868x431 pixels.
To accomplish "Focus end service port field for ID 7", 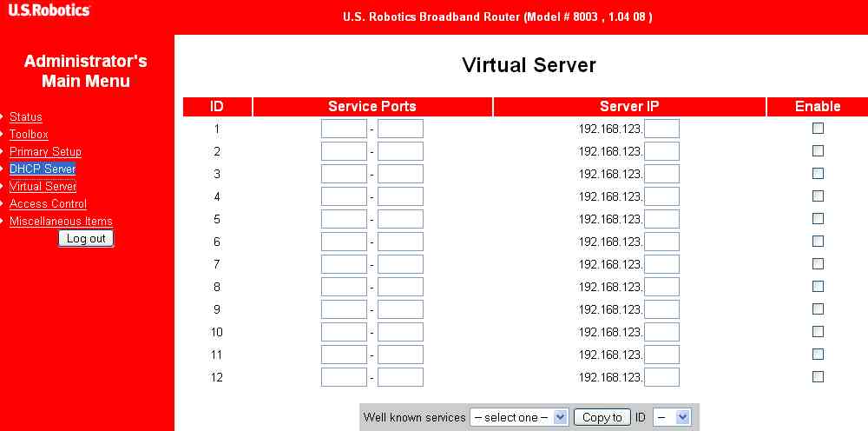I will tap(400, 264).
